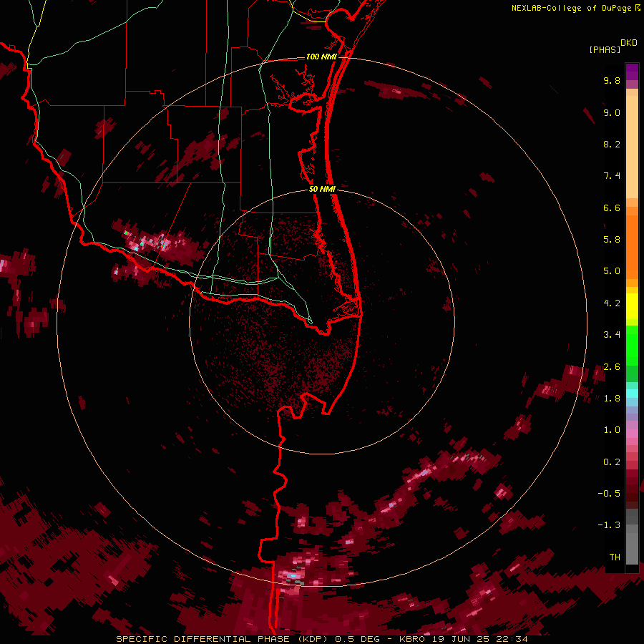Click the cyan segment of the color bar
This screenshot has height=644, width=644.
(x=632, y=393)
